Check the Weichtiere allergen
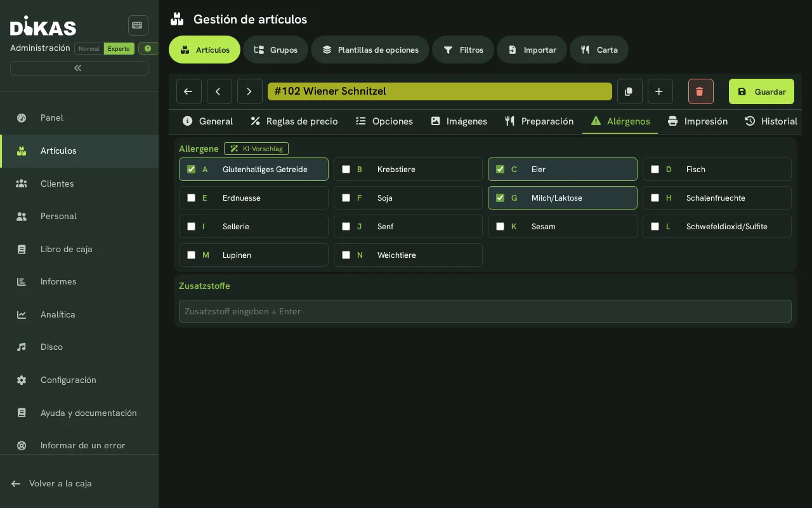The height and width of the screenshot is (508, 812). click(x=346, y=255)
